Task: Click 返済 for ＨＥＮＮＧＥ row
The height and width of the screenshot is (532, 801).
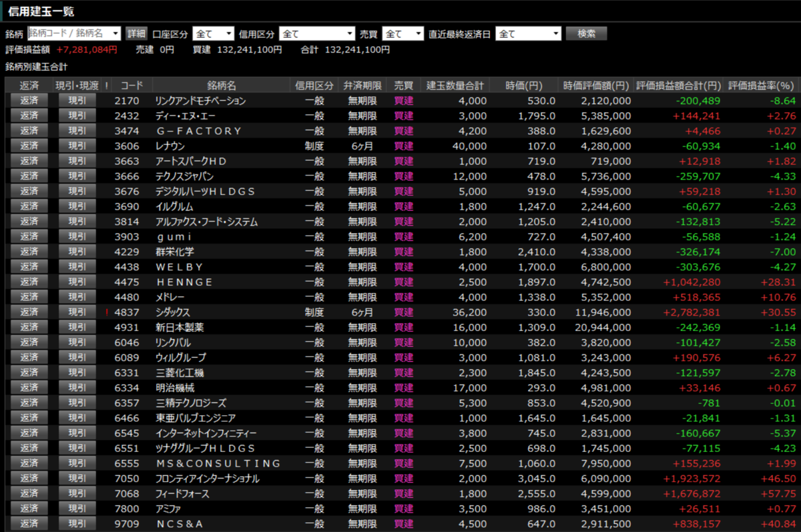Action: [29, 282]
